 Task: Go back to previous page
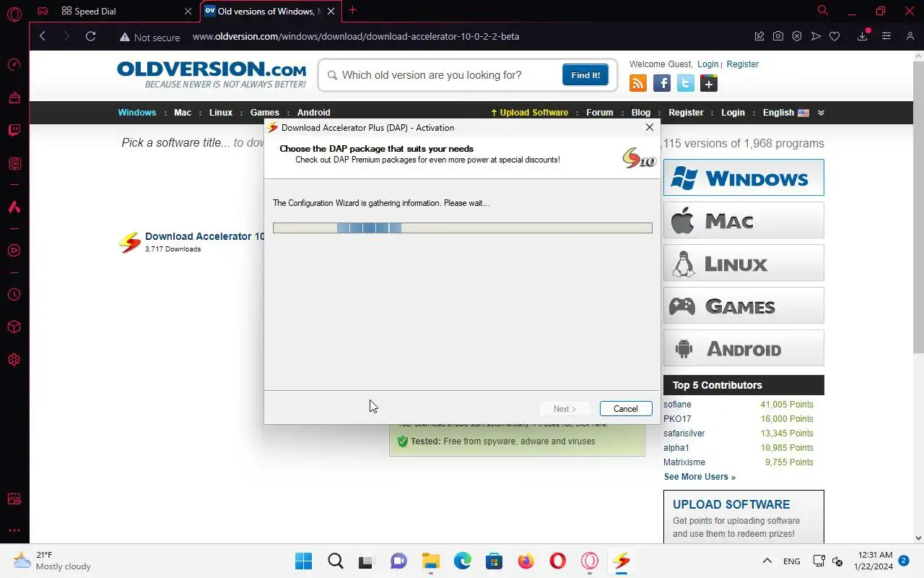43,36
